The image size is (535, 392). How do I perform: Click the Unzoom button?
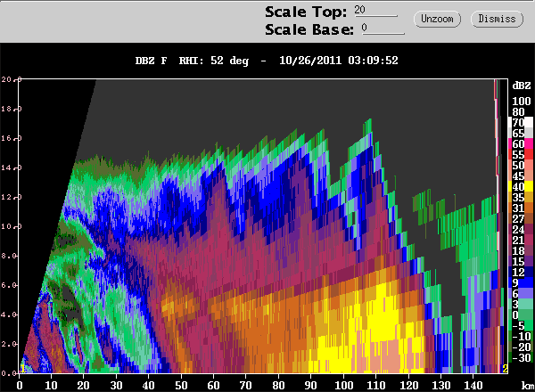pyautogui.click(x=437, y=19)
